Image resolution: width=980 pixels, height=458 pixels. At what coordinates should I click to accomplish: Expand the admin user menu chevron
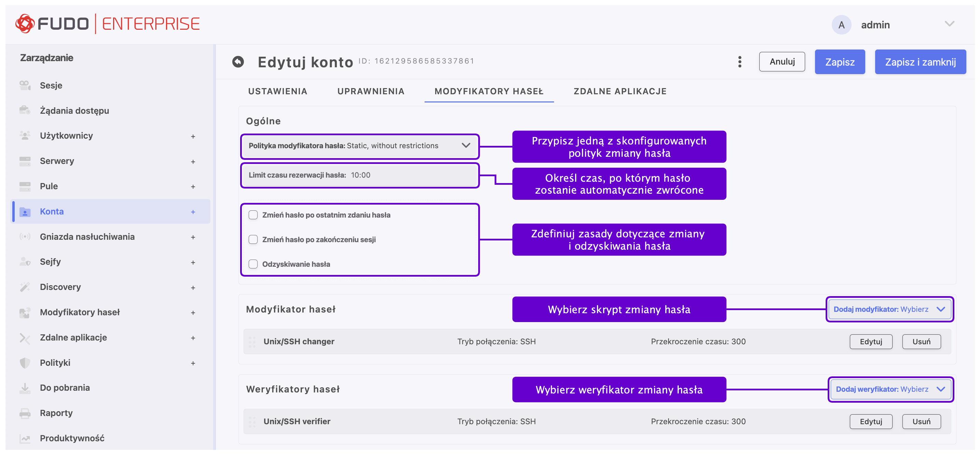[x=949, y=24]
